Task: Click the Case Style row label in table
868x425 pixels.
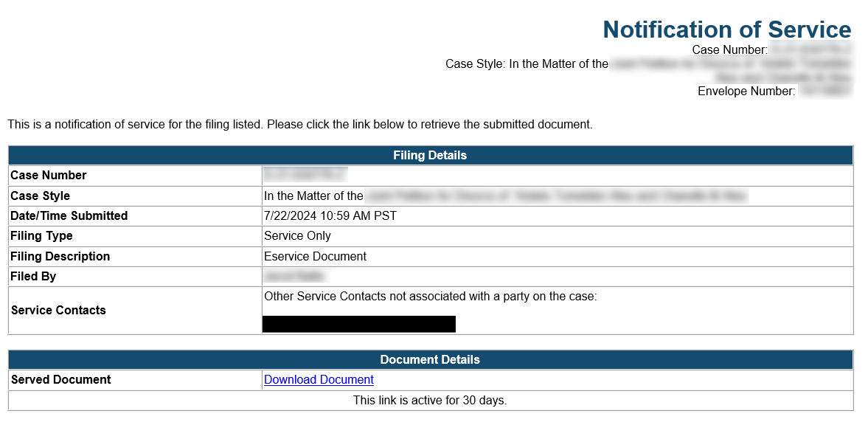Action: [x=41, y=196]
